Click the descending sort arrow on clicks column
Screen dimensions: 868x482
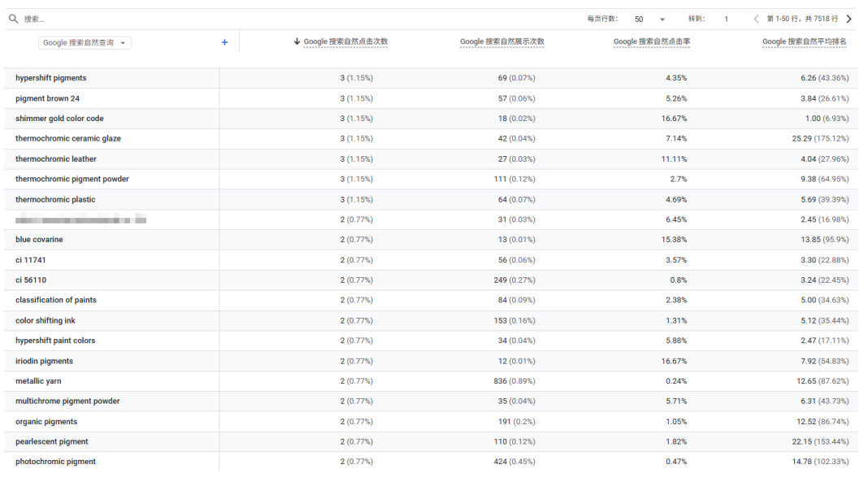(297, 41)
